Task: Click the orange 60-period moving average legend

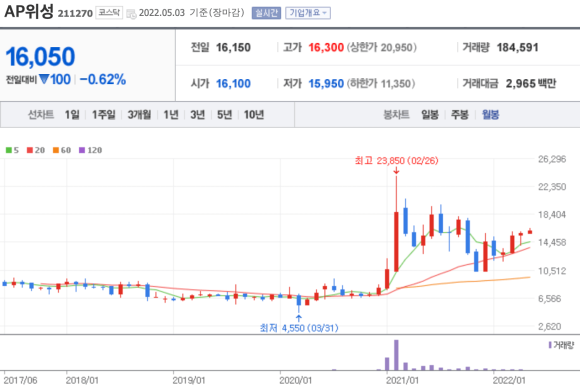Action: (x=62, y=150)
